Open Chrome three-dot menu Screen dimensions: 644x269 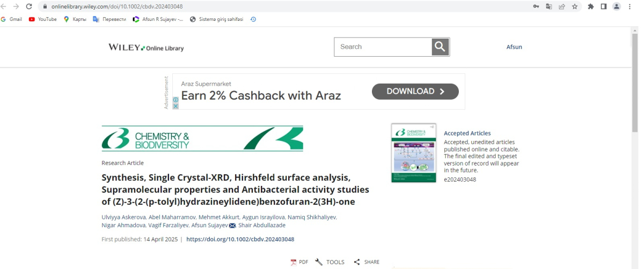click(x=630, y=6)
